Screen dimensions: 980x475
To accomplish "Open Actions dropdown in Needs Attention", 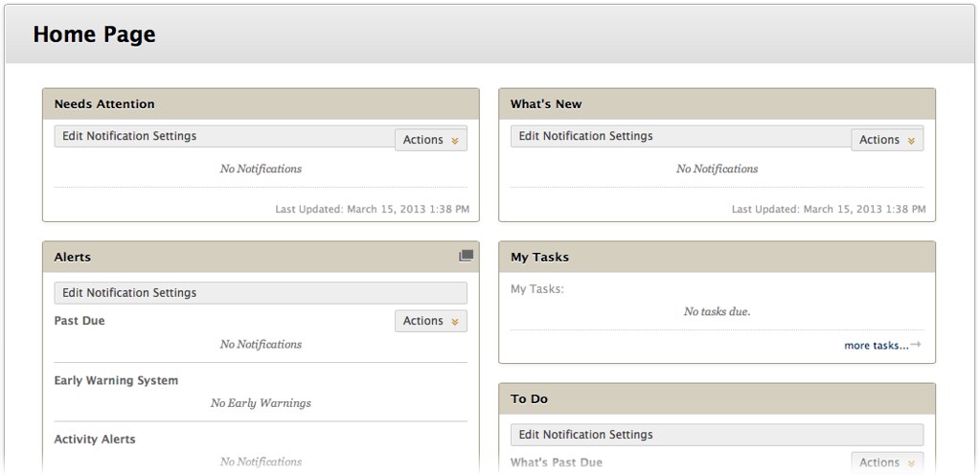I will (x=431, y=140).
